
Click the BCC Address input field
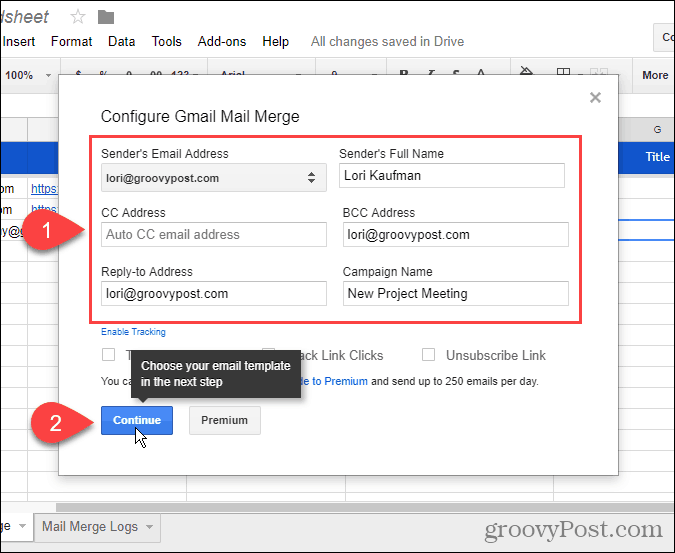[x=455, y=235]
